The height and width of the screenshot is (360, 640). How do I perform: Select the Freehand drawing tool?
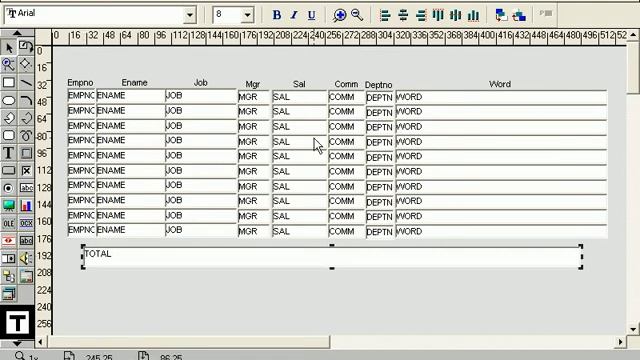pos(26,136)
